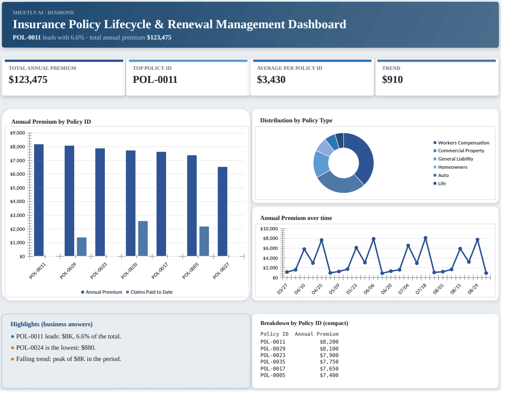The width and height of the screenshot is (532, 400).
Task: Click the Annual Premium bar for POL-0027
Action: pyautogui.click(x=222, y=211)
